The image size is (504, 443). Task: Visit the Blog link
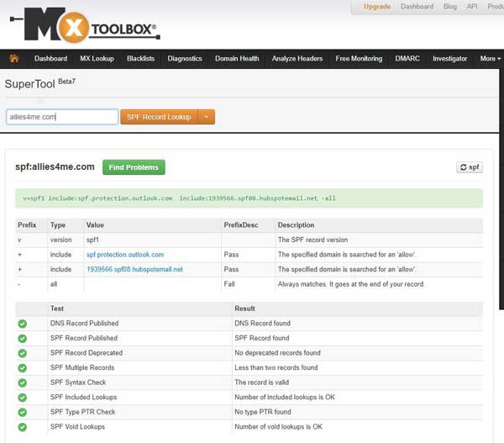pyautogui.click(x=450, y=7)
